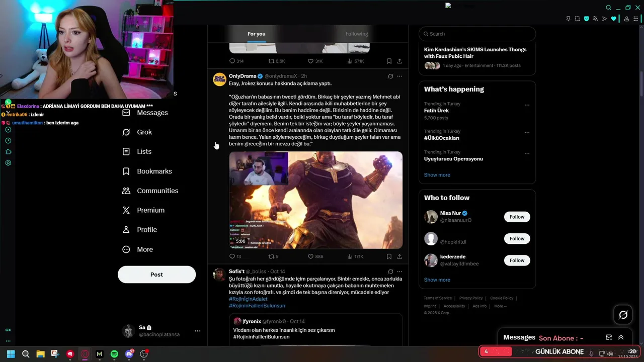Expand the footer More link
This screenshot has height=362, width=644.
pos(500,306)
